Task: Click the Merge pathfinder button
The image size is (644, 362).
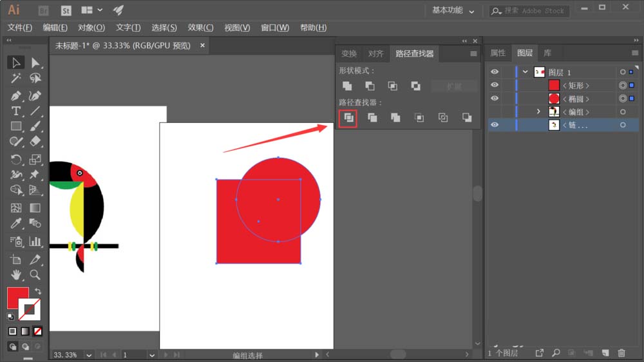Action: pyautogui.click(x=395, y=118)
